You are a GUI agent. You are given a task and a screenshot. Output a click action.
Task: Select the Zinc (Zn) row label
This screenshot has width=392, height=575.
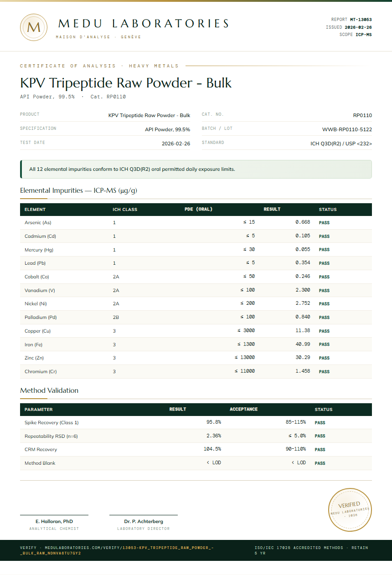pos(34,358)
